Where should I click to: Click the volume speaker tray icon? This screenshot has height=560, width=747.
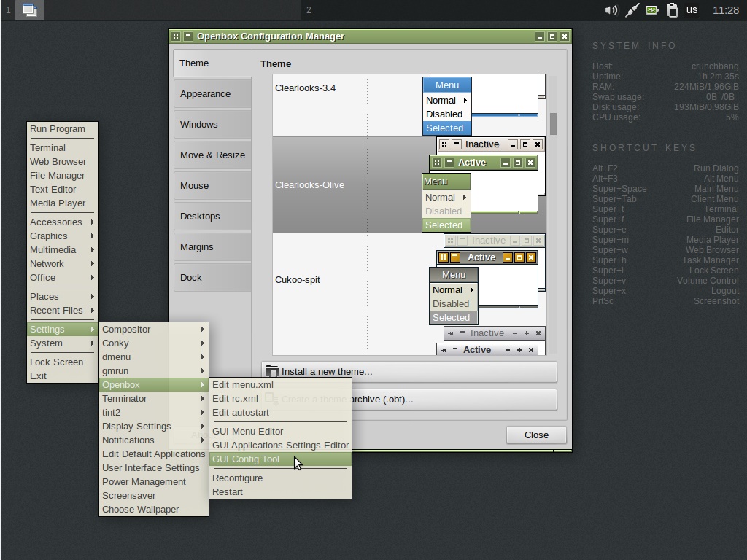point(611,10)
